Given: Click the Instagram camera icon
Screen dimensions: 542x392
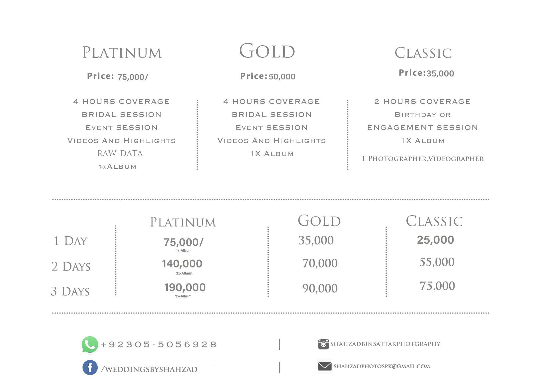Looking at the screenshot, I should coord(323,344).
